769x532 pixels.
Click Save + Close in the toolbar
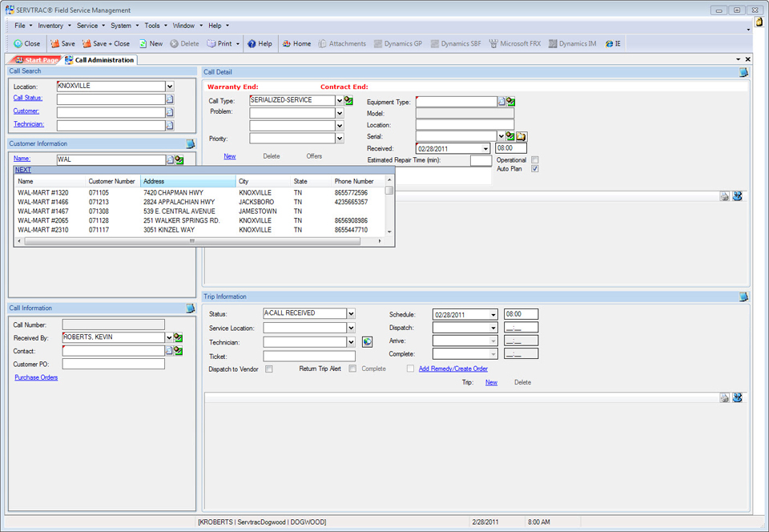[106, 43]
